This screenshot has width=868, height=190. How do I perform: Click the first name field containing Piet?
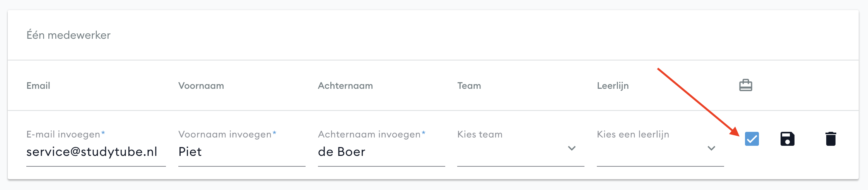click(x=242, y=152)
